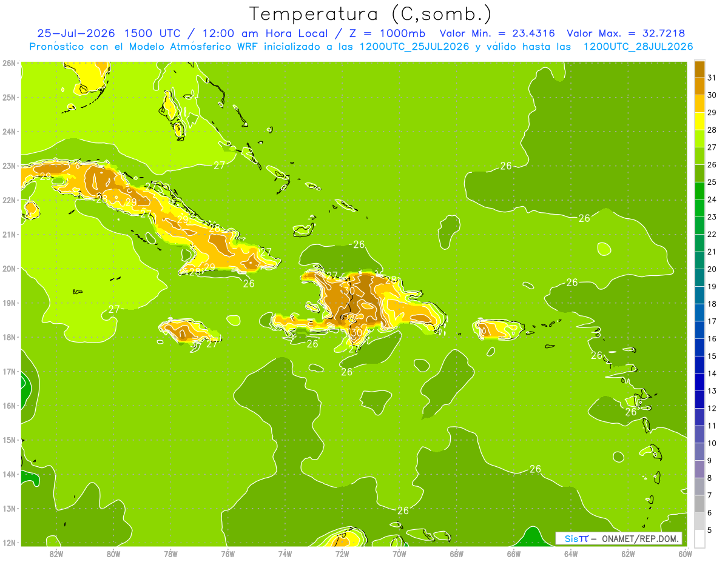Click the color bar scale value '17'

[x=712, y=321]
